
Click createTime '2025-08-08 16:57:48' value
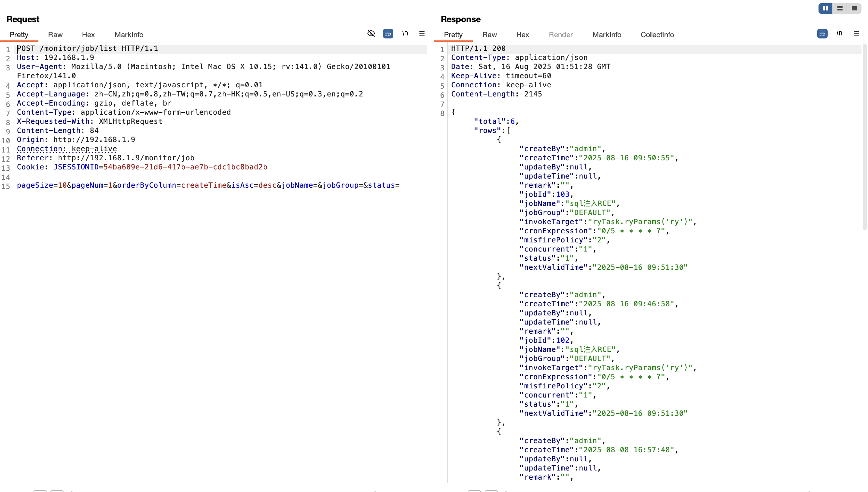pos(627,450)
